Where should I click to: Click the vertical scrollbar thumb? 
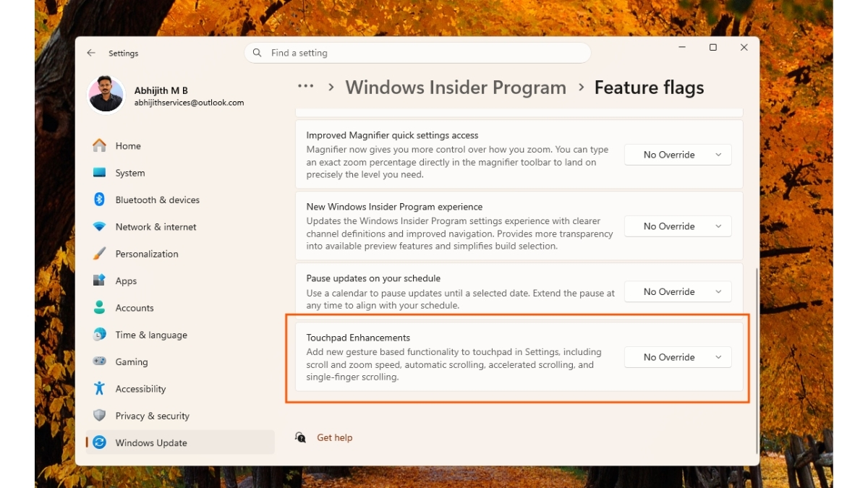757,361
